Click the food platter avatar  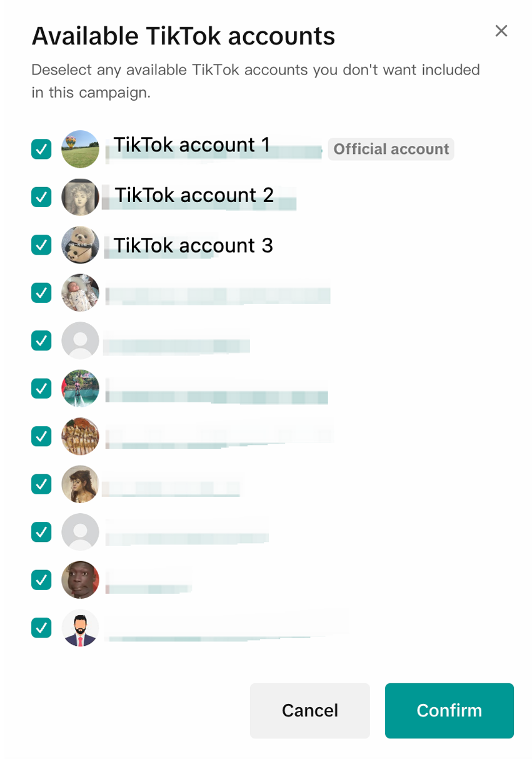(x=80, y=436)
